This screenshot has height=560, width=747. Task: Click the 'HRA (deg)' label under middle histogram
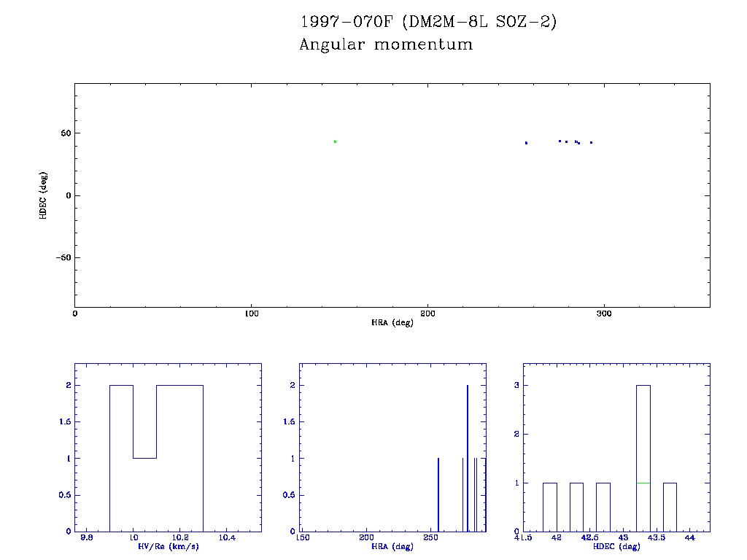(392, 546)
